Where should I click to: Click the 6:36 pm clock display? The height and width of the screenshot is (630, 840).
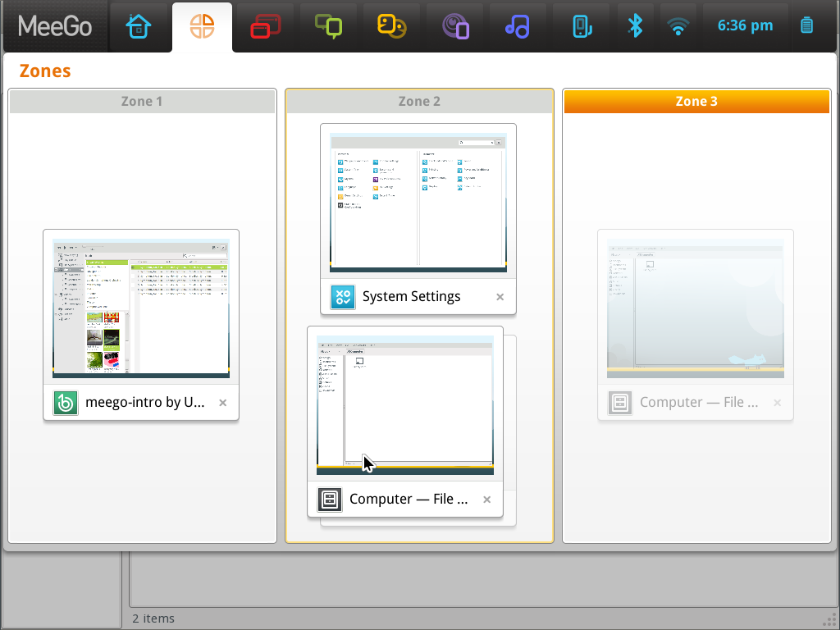tap(745, 25)
